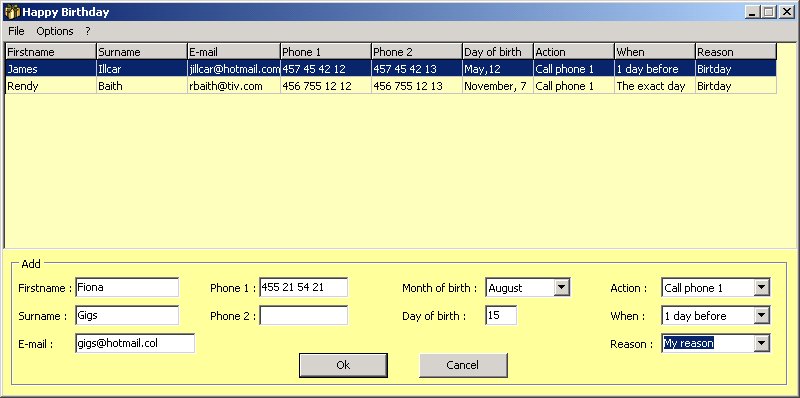Open the File menu

coord(16,31)
